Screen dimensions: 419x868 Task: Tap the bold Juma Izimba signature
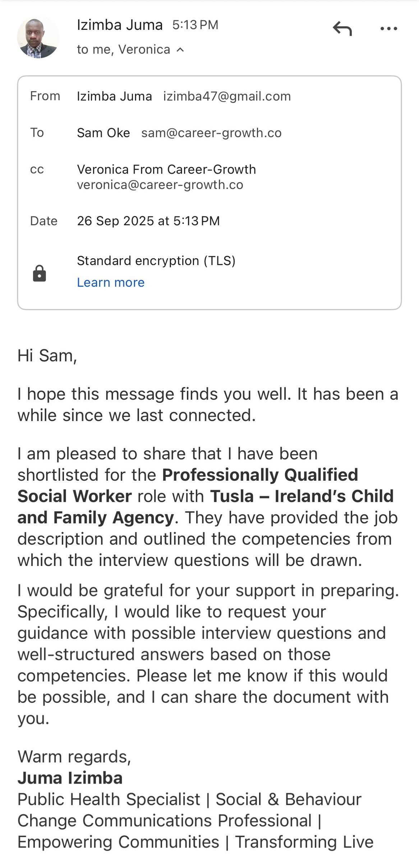pos(70,778)
